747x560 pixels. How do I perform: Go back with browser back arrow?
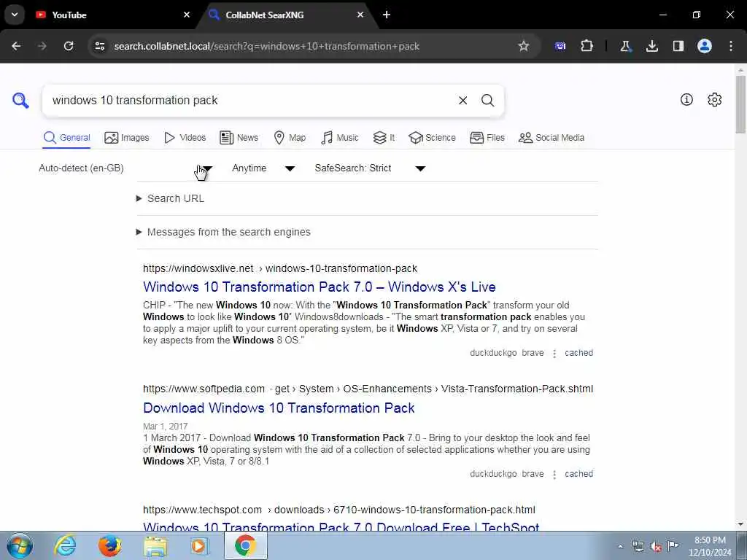click(16, 46)
